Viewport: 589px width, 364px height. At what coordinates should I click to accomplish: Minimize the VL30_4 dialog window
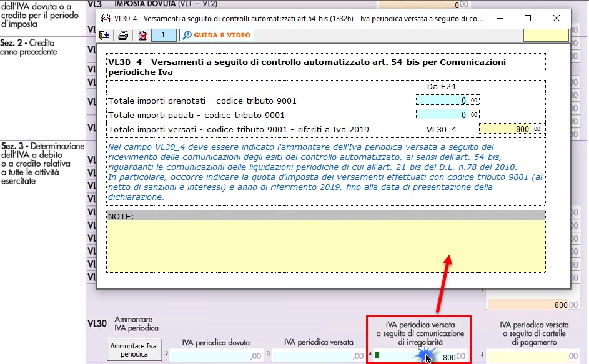pyautogui.click(x=498, y=19)
